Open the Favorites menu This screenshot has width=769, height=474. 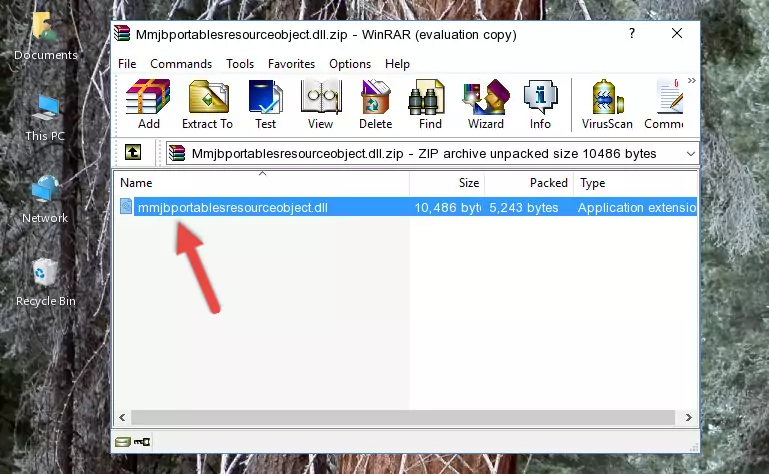(291, 64)
